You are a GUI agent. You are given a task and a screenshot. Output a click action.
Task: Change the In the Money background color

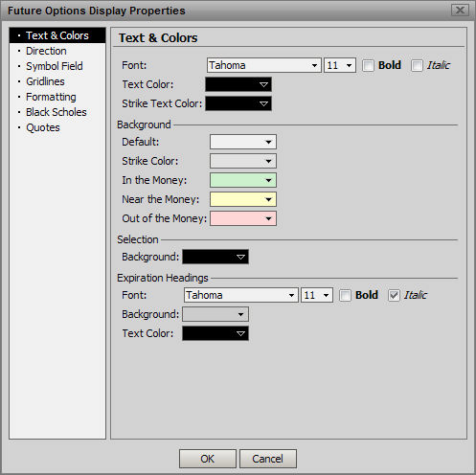tap(243, 180)
